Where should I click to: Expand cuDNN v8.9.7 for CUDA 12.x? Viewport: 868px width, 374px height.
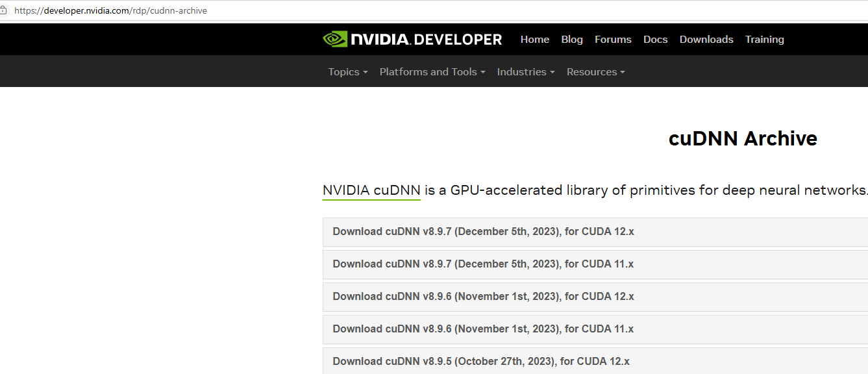[595, 232]
